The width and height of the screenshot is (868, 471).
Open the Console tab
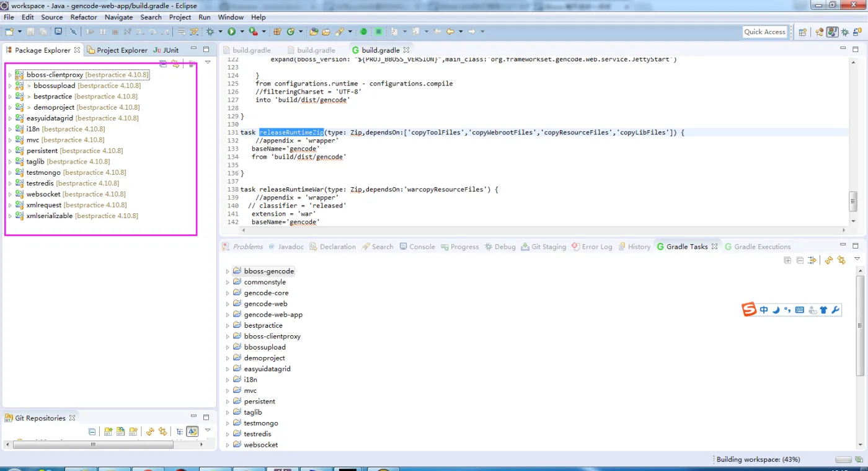417,247
